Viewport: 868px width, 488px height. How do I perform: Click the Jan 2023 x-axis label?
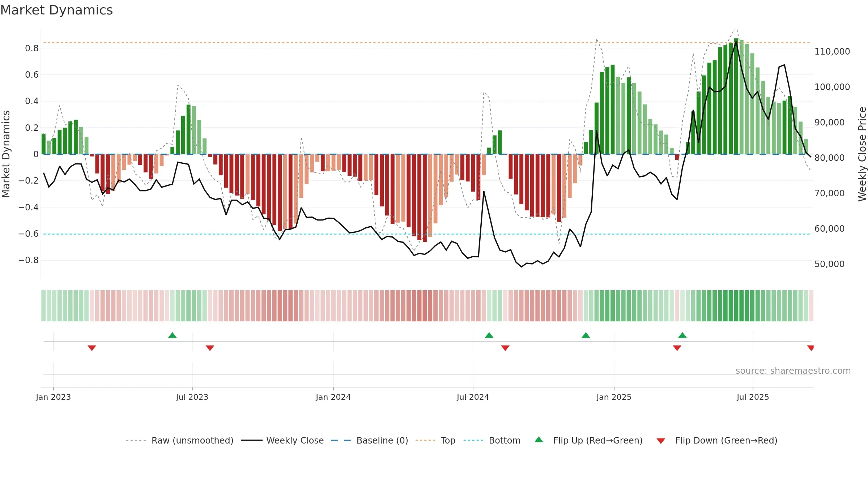53,397
